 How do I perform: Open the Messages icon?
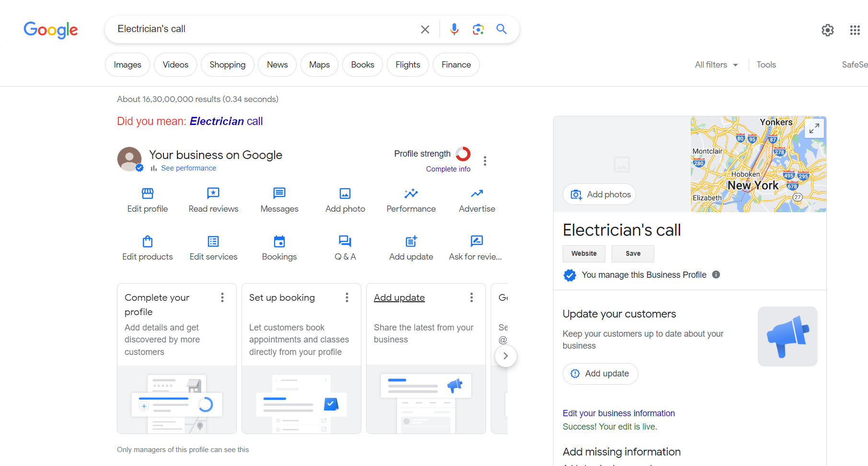coord(279,193)
